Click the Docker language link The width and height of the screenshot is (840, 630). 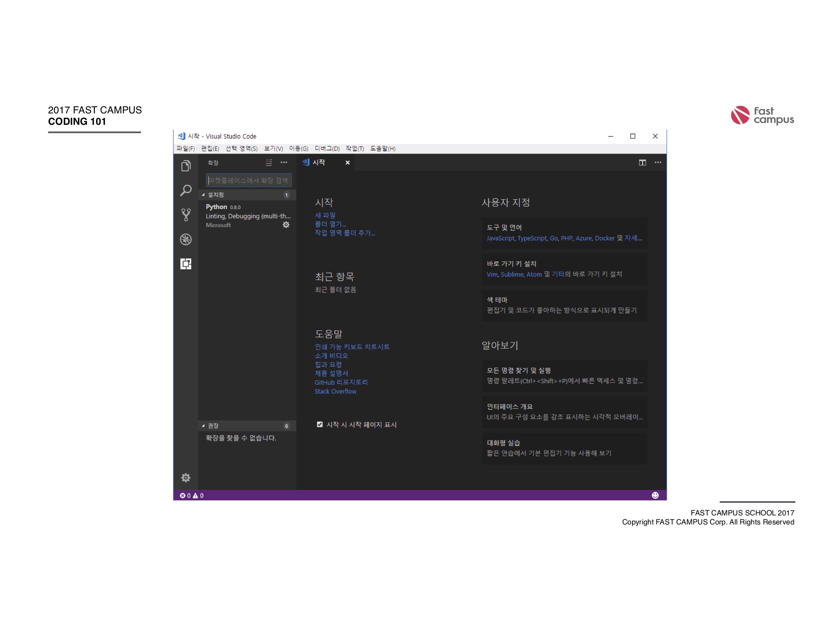605,238
